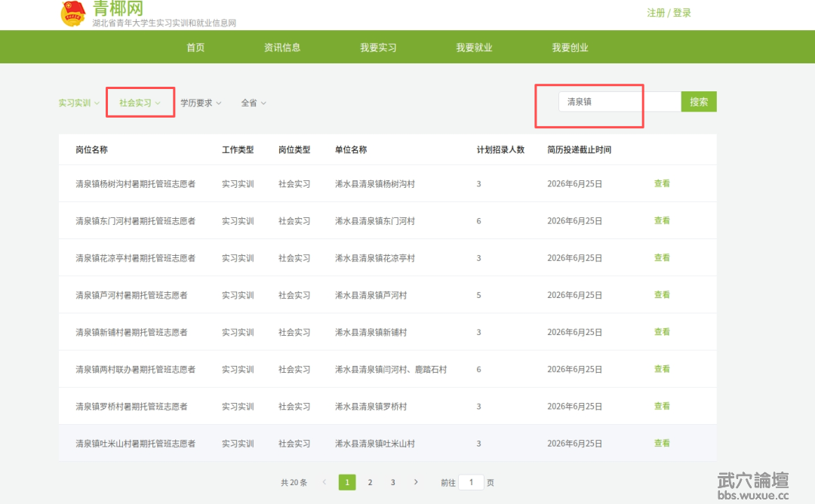Select page 3 in pagination
The image size is (815, 504).
393,482
